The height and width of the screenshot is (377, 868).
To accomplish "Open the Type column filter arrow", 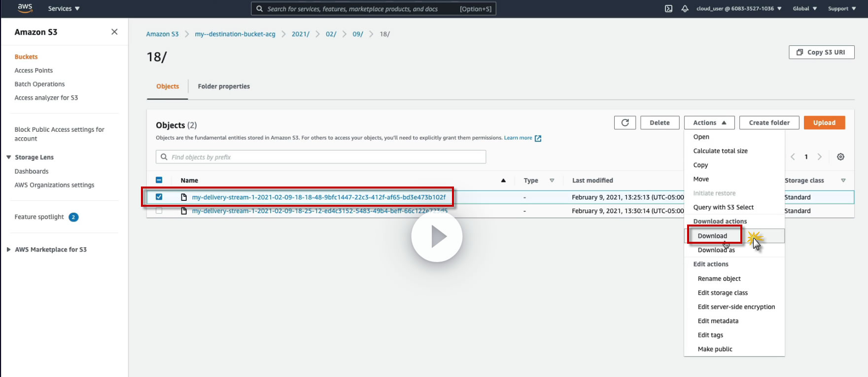I will tap(552, 181).
